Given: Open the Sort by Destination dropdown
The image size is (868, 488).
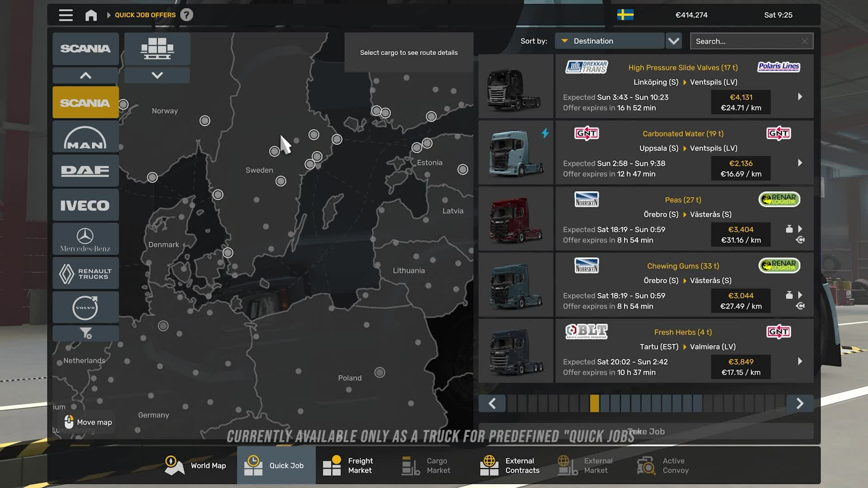Looking at the screenshot, I should [609, 41].
